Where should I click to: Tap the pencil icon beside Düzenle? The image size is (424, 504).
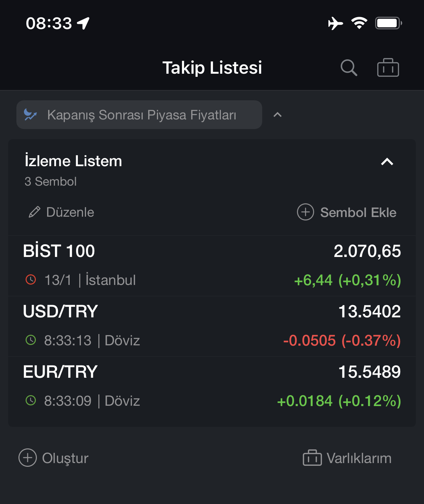[34, 212]
